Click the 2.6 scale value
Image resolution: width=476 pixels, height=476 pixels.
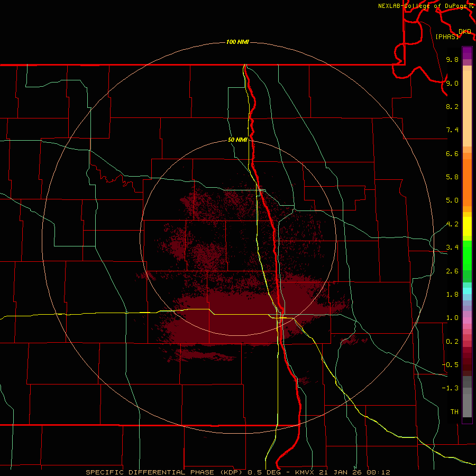pos(452,271)
